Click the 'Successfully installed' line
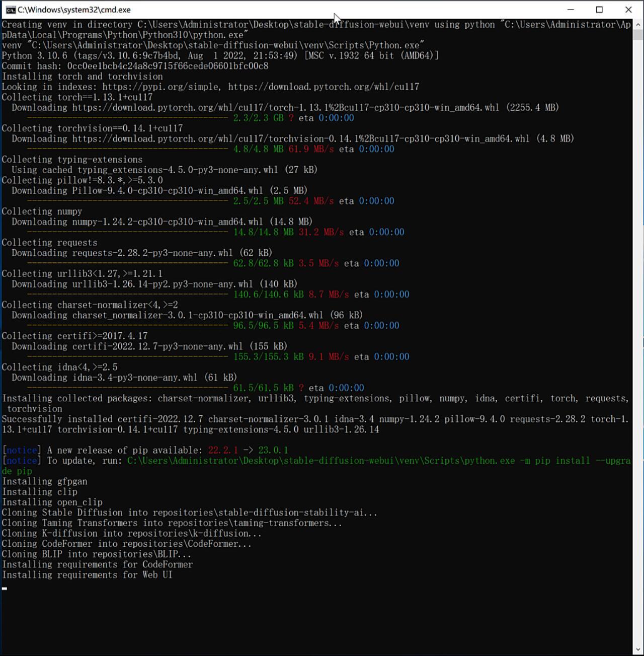Screen dimensions: 644x656 (315, 424)
